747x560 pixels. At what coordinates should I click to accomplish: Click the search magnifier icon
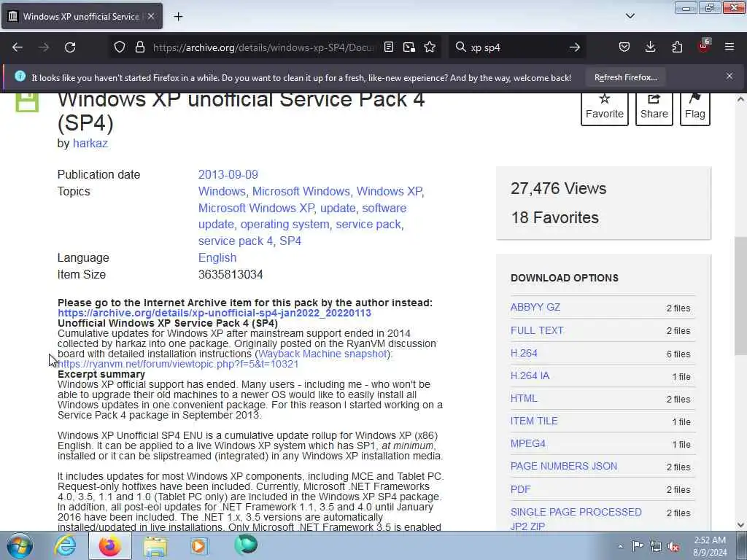tap(460, 47)
